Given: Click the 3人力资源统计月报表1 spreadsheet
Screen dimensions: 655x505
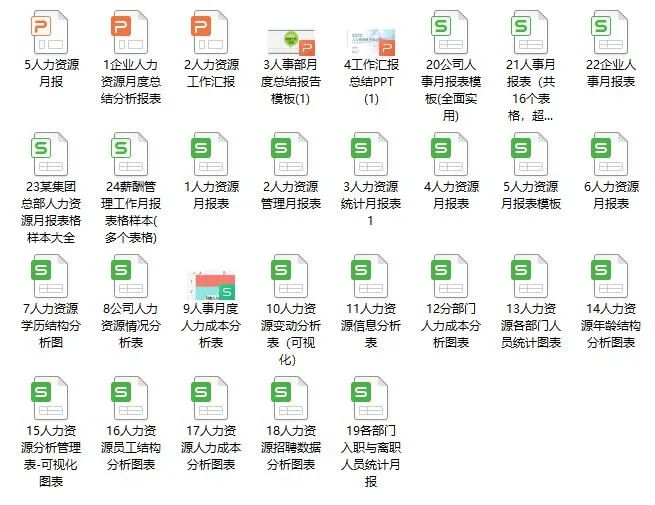Looking at the screenshot, I should [370, 154].
